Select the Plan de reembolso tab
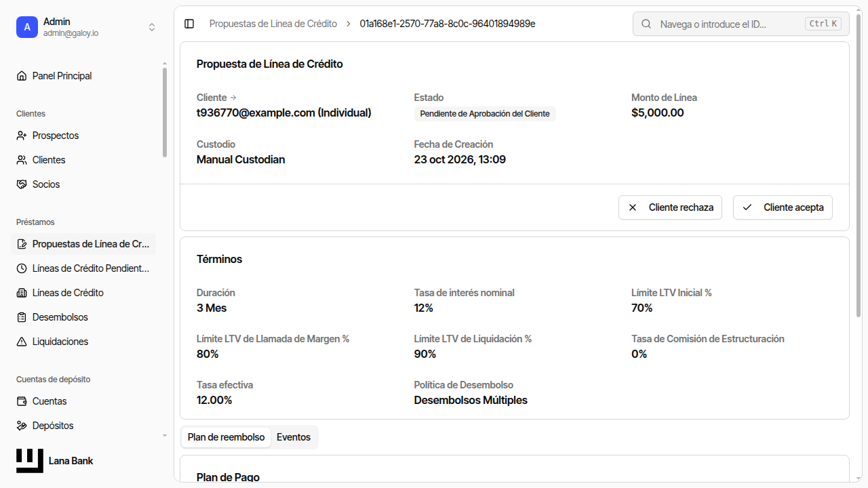 click(226, 437)
